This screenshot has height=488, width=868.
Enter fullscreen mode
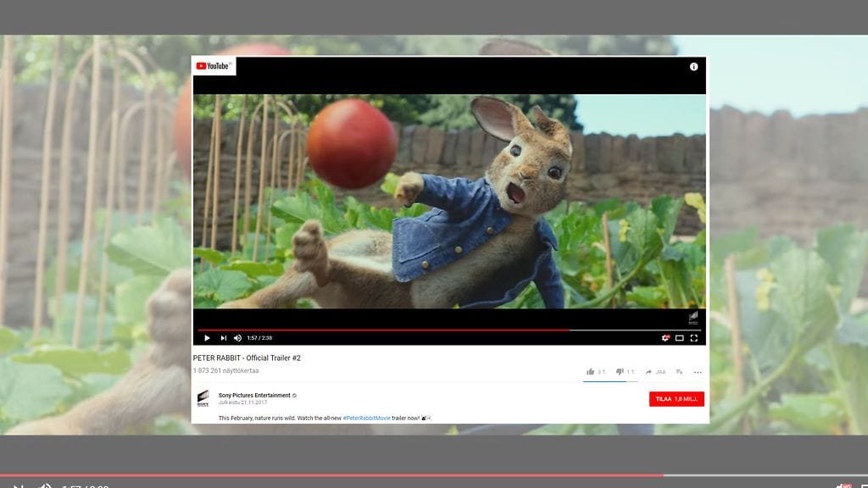point(694,337)
